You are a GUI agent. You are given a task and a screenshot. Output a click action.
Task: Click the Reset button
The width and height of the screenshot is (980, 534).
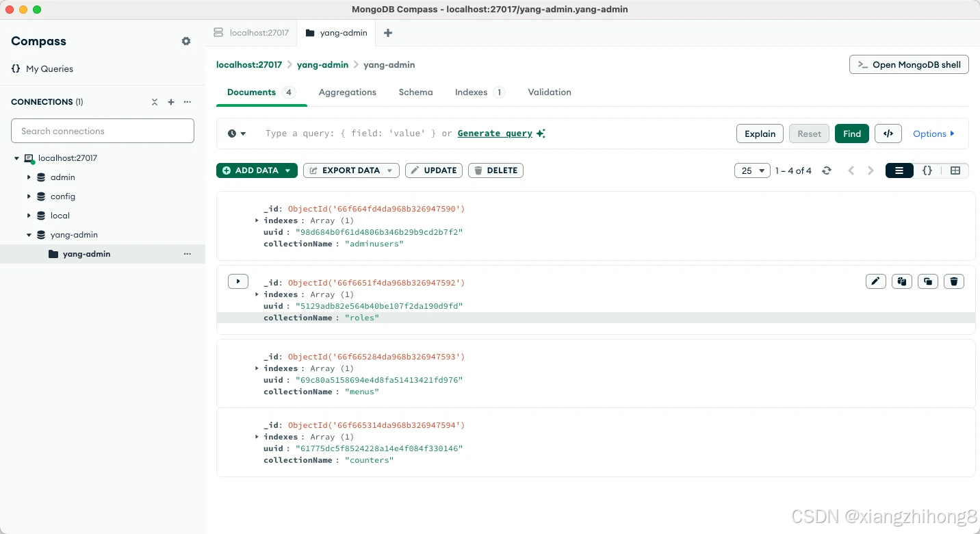tap(809, 133)
